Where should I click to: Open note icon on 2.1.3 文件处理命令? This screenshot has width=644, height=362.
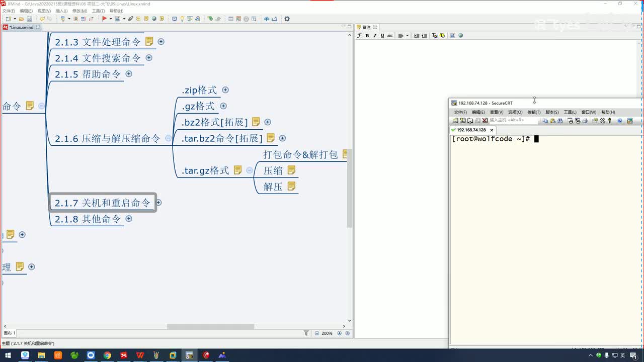click(x=149, y=41)
